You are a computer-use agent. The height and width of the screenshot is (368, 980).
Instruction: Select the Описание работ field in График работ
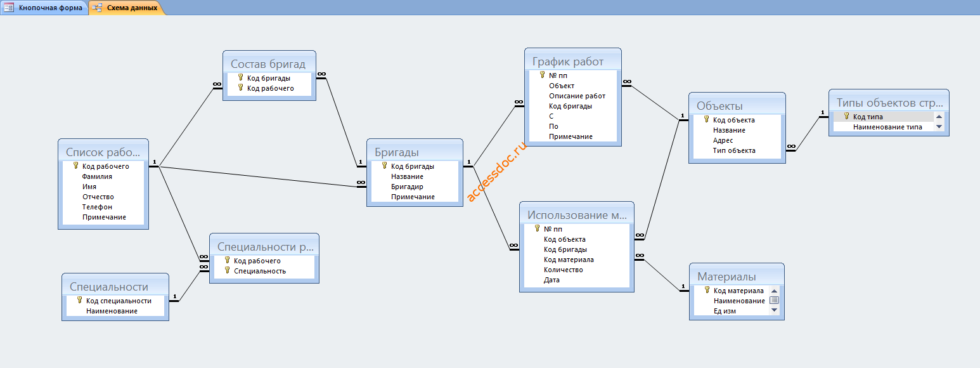coord(573,96)
